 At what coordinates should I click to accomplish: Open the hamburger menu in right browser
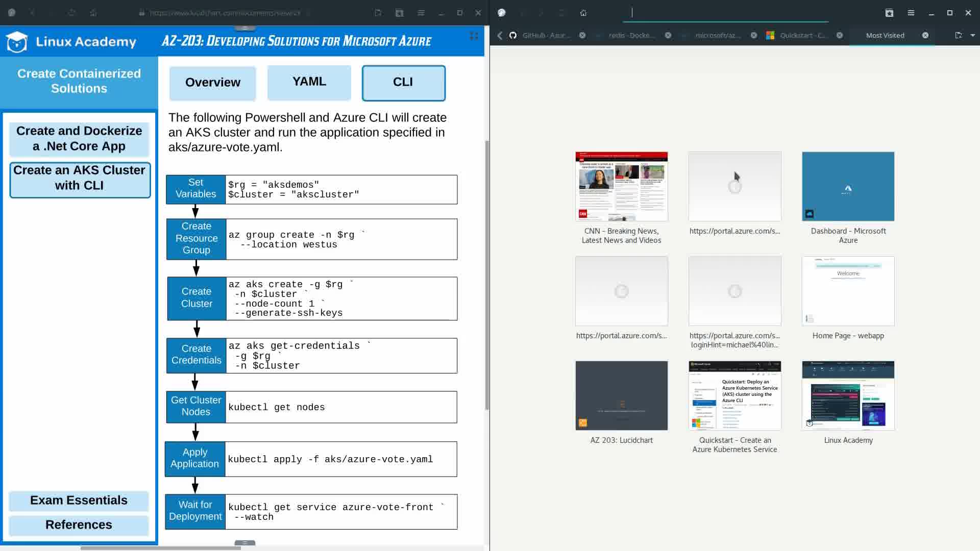tap(911, 13)
